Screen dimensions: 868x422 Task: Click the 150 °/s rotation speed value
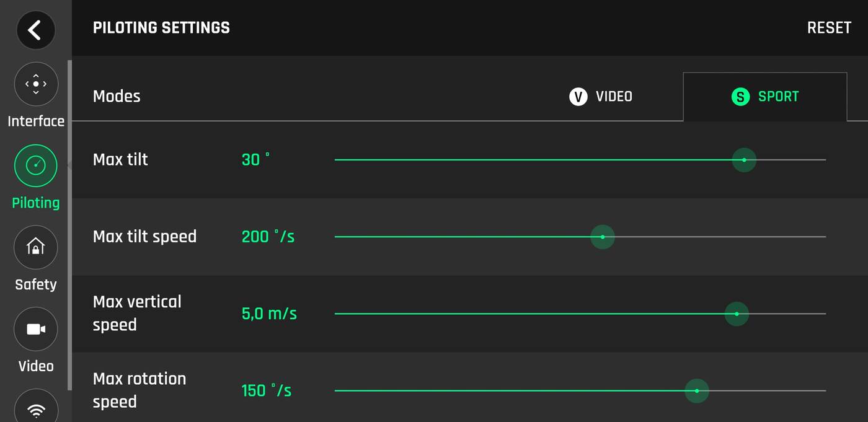coord(266,391)
